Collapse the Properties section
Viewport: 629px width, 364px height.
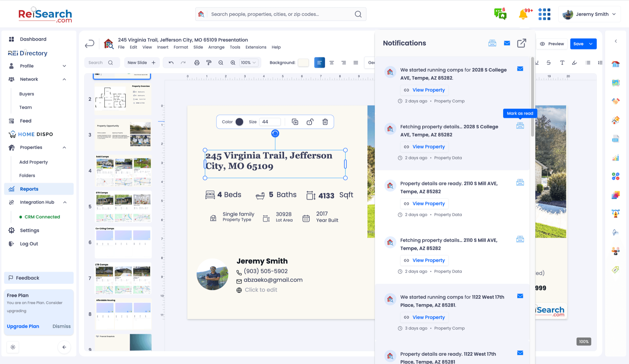coord(64,147)
